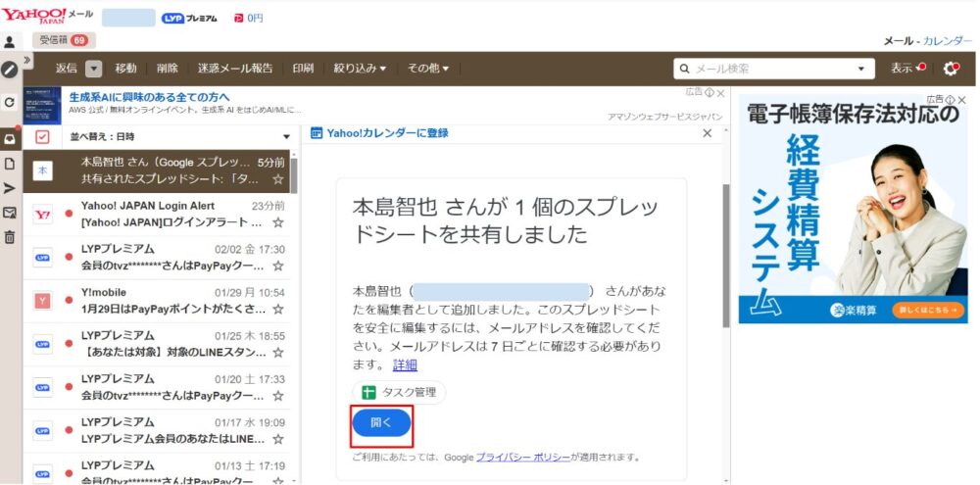Star the Yahoo! JAPAN Login Alert email
Screen dimensions: 980x485
point(278,222)
